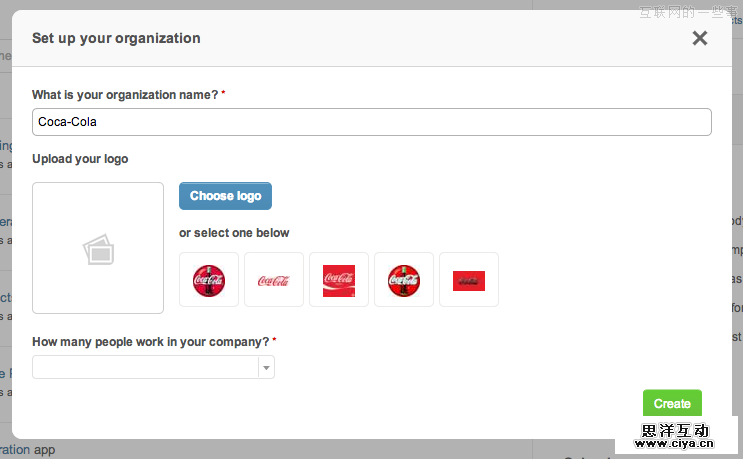Select the small red rectangle Coca-Cola logo
The width and height of the screenshot is (743, 459).
point(469,280)
